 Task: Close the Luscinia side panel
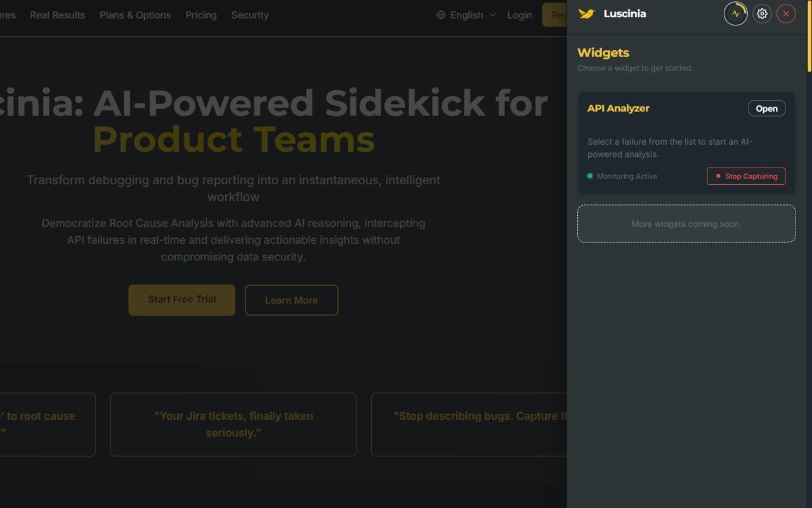[786, 13]
